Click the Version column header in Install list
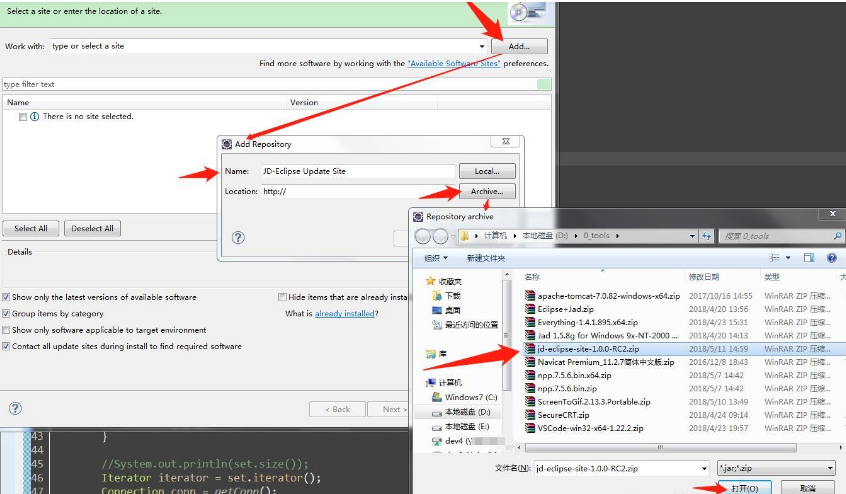The width and height of the screenshot is (846, 494). click(361, 102)
